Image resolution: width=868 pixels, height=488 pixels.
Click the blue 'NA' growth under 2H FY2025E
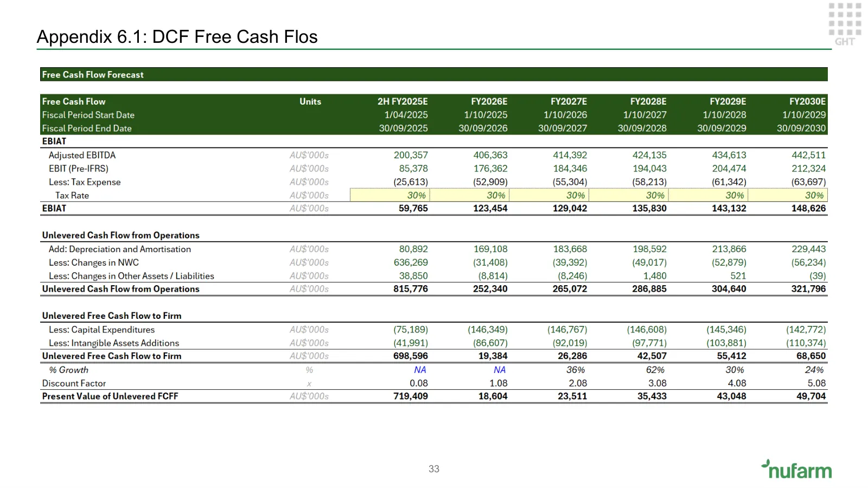click(420, 370)
